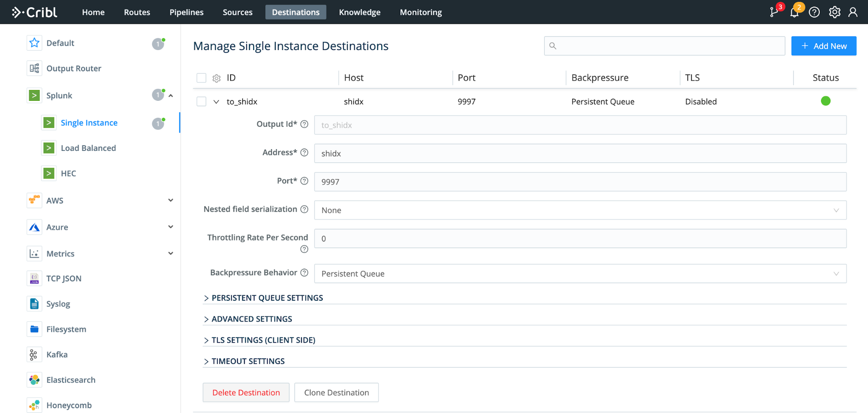
Task: Expand TLS Settings (Client Side) section
Action: [259, 340]
